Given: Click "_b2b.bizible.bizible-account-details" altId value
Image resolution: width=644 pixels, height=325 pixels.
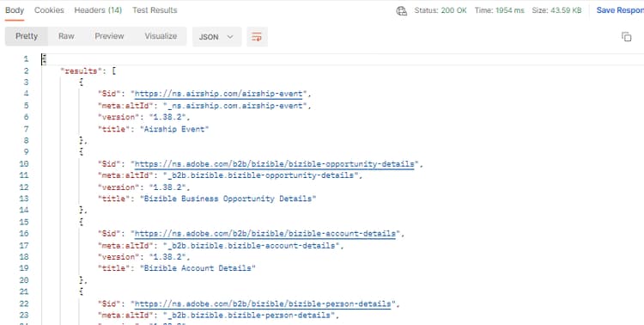Looking at the screenshot, I should (252, 246).
